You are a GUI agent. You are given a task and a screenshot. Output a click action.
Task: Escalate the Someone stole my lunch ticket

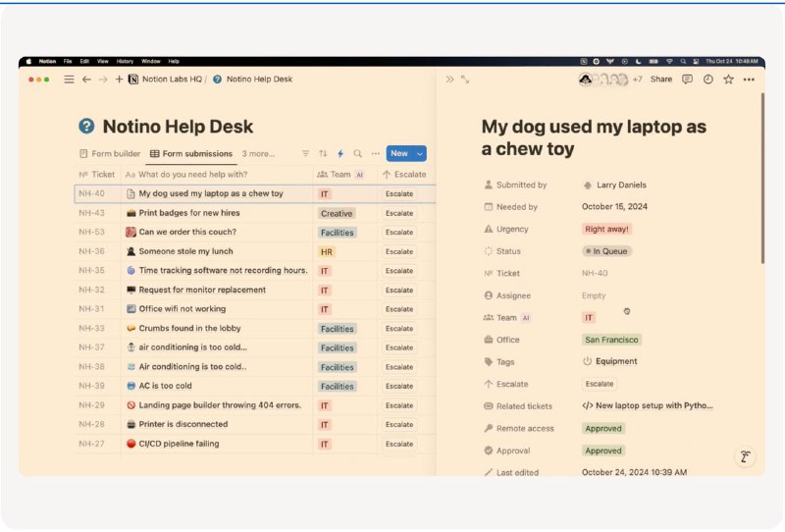[399, 251]
